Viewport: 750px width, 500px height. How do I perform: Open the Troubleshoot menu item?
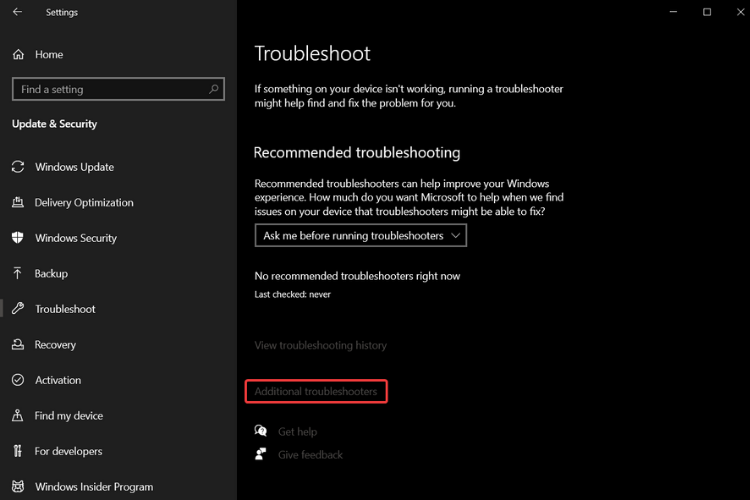click(x=65, y=309)
